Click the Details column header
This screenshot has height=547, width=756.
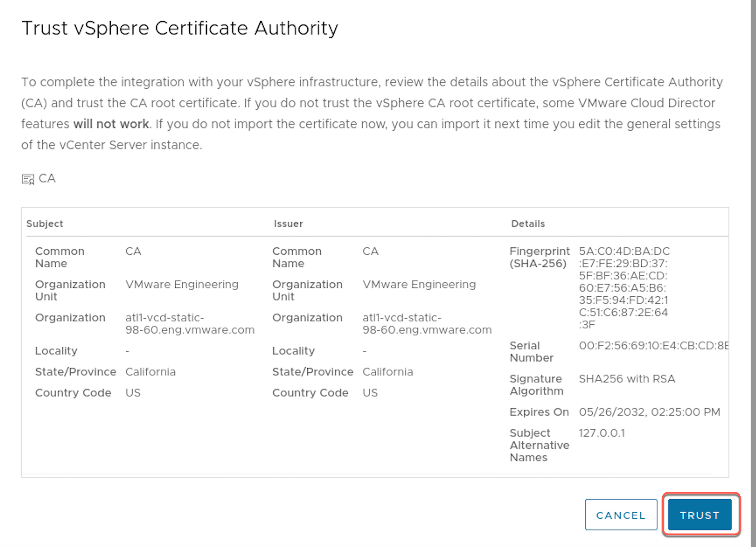528,224
